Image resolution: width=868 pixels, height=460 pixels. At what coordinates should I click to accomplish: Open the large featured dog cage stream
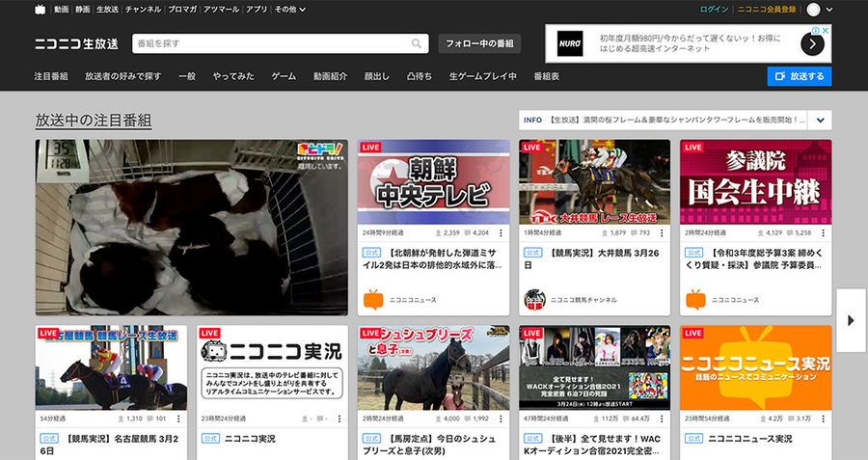point(192,228)
